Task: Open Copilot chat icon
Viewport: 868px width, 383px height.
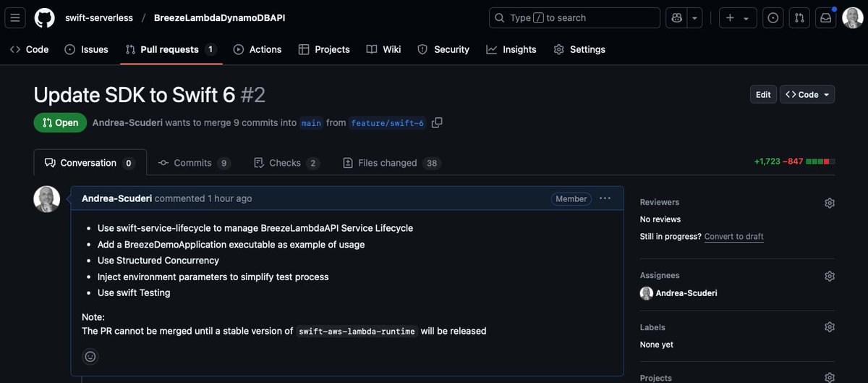Action: (x=677, y=18)
